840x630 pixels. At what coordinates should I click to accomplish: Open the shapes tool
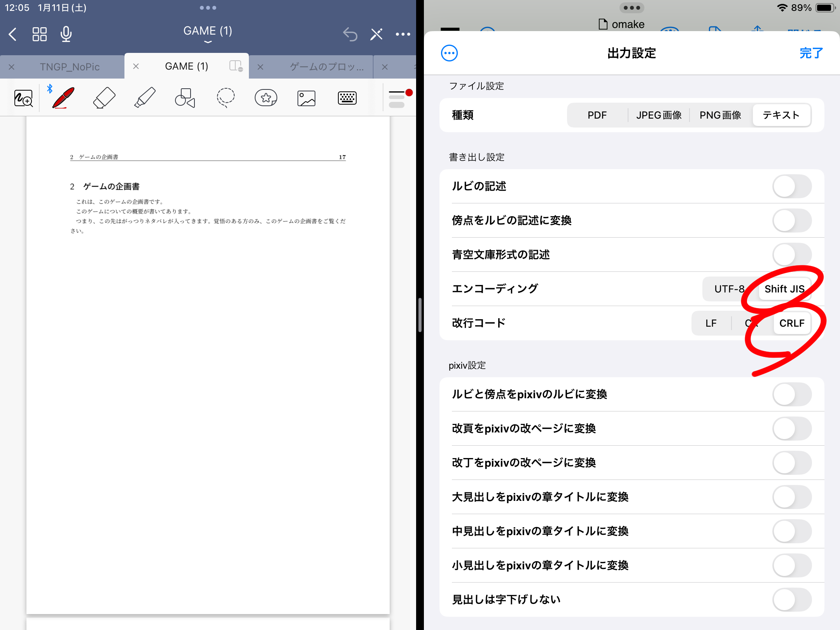(x=185, y=98)
